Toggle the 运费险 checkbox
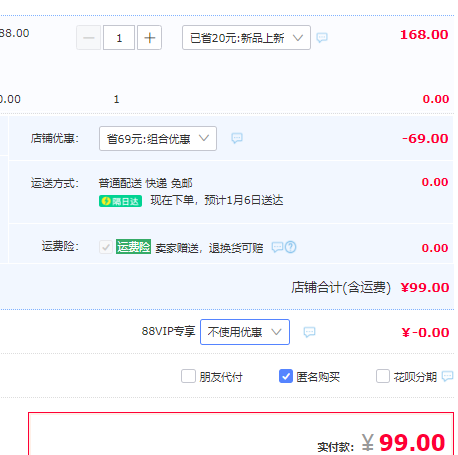Viewport: 458px width, 455px height. (106, 247)
